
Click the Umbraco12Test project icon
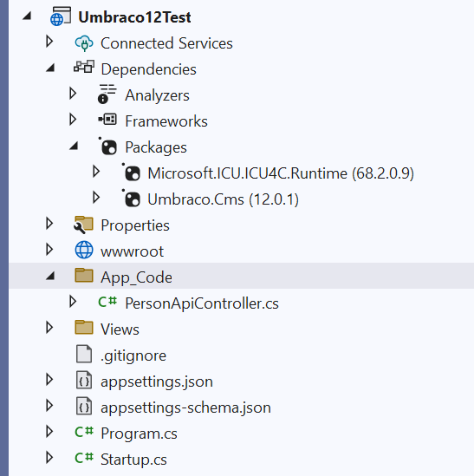61,16
